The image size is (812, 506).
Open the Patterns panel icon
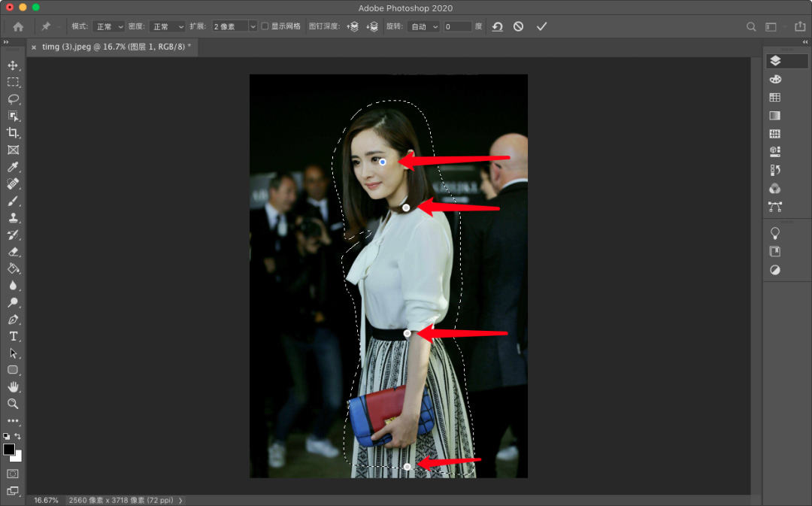pyautogui.click(x=775, y=134)
